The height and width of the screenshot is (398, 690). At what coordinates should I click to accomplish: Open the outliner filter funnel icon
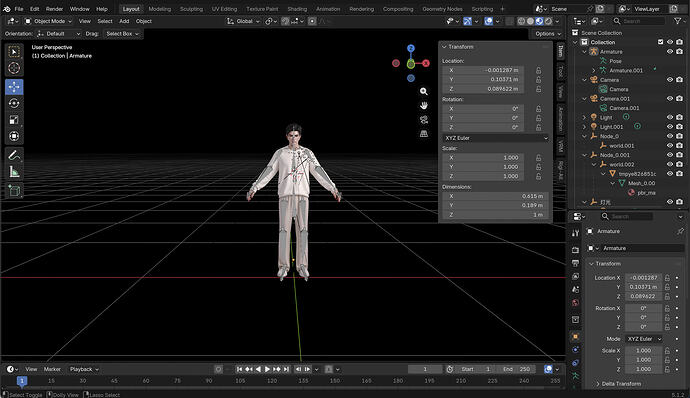(x=678, y=21)
